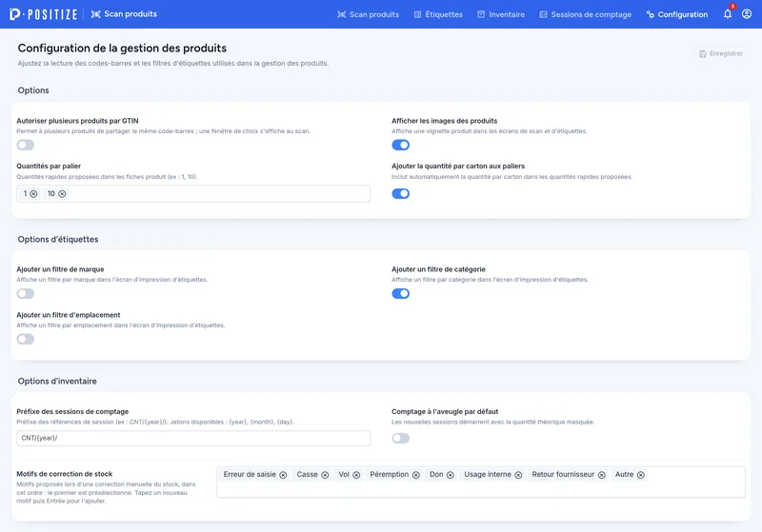Screen dimensions: 762x532
Task: Open notifications bell
Action: pos(728,14)
